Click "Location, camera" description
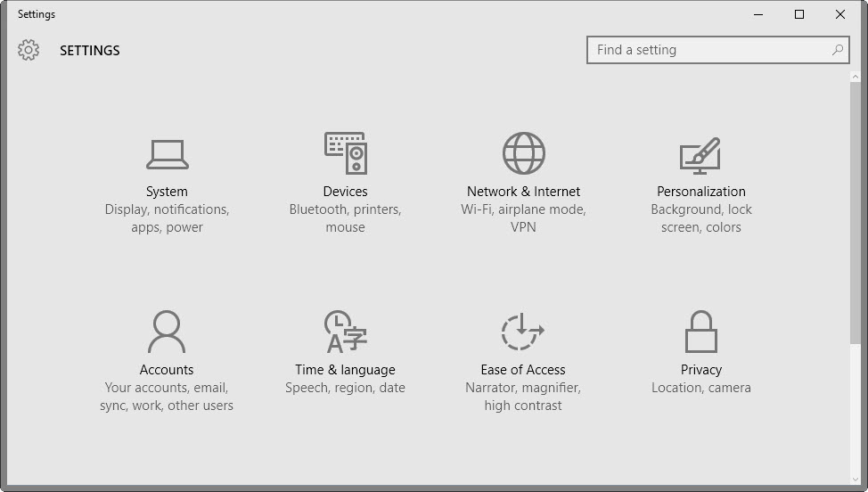Image resolution: width=868 pixels, height=492 pixels. 701,388
